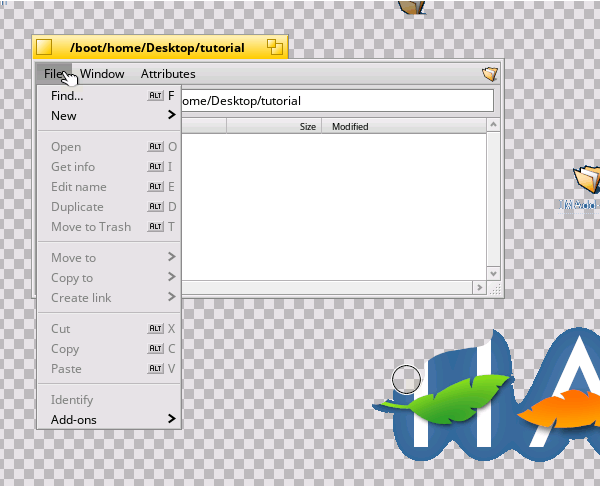Image resolution: width=600 pixels, height=486 pixels.
Task: Click the scroll down arrow in file list
Action: click(x=492, y=271)
